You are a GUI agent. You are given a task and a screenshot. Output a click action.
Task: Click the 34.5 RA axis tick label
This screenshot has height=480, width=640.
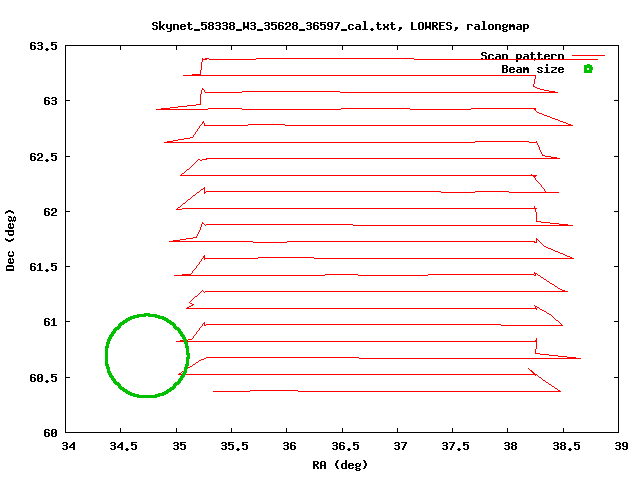click(x=123, y=446)
